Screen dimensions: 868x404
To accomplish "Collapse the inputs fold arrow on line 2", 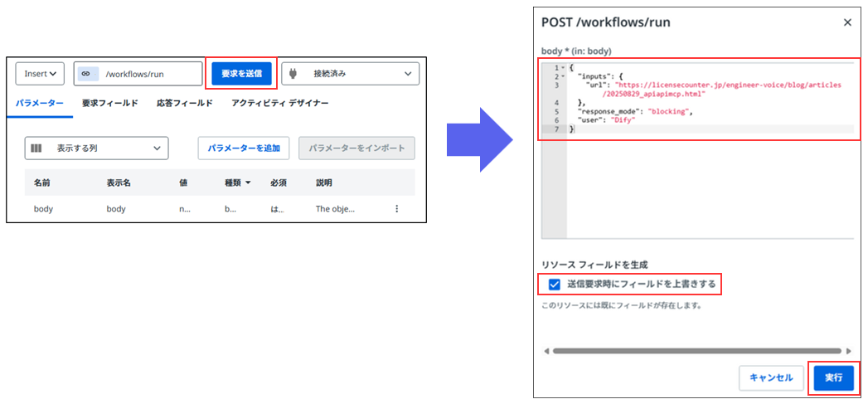I will point(563,76).
